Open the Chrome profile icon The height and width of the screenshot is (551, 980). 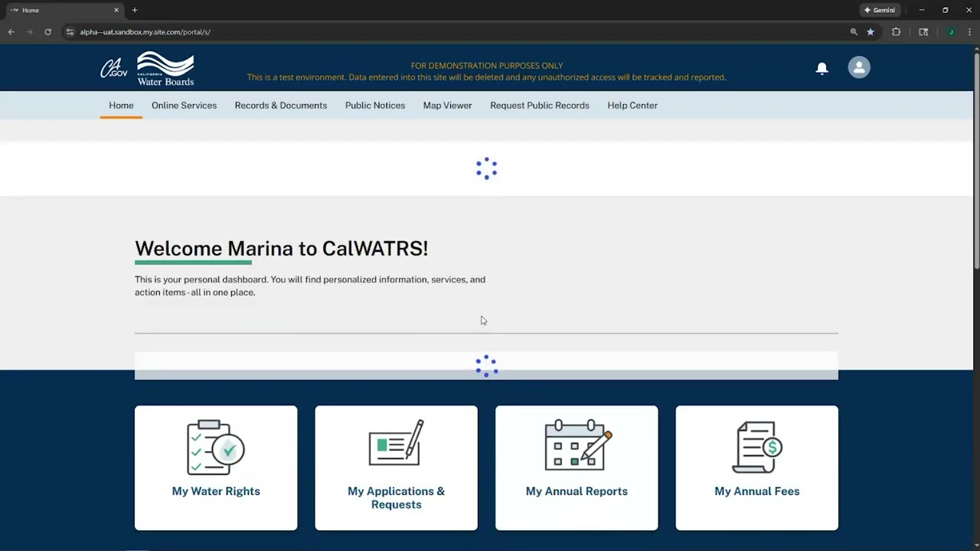[951, 32]
